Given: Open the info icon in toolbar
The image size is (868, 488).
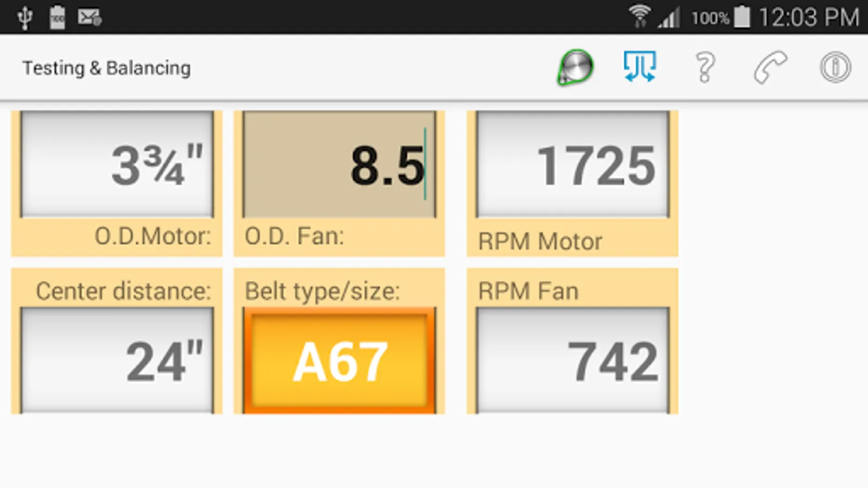Looking at the screenshot, I should [x=835, y=67].
